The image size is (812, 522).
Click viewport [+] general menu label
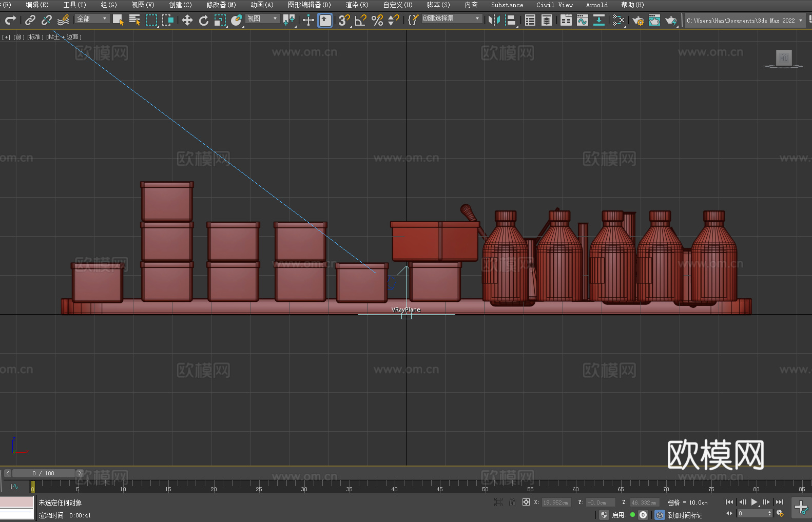6,37
